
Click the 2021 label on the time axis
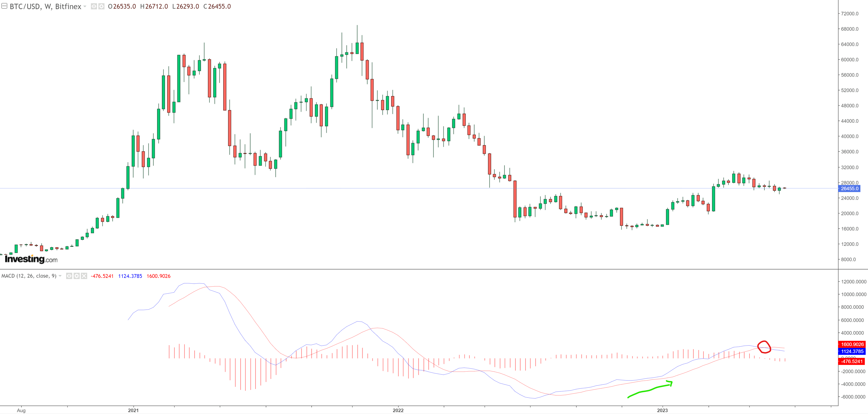click(133, 410)
